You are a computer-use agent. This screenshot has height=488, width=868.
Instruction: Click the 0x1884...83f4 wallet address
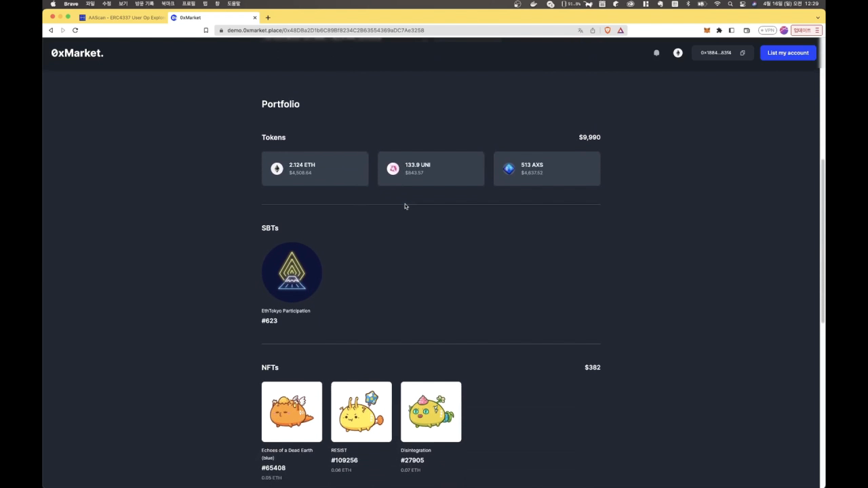coord(715,53)
